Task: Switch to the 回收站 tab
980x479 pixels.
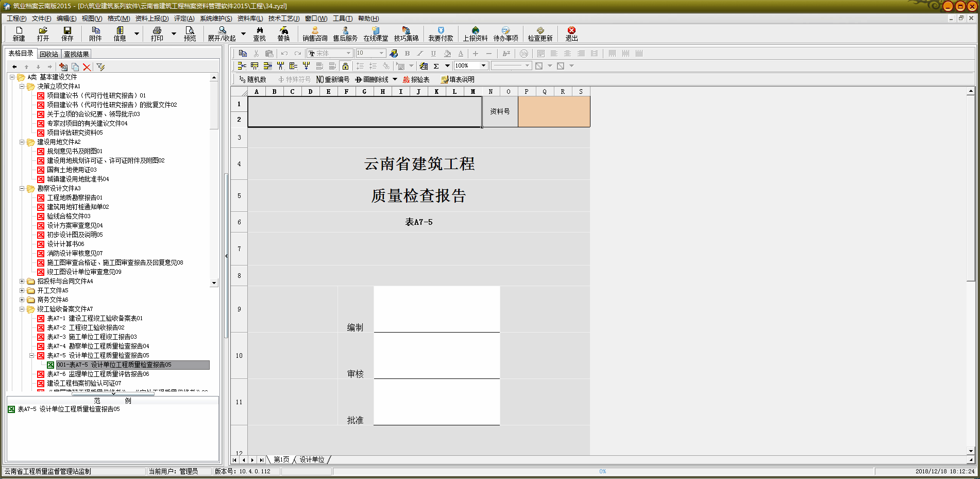Action: (49, 54)
